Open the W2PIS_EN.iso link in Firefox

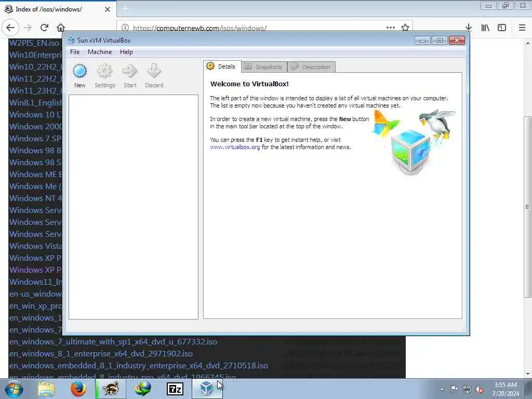[34, 43]
